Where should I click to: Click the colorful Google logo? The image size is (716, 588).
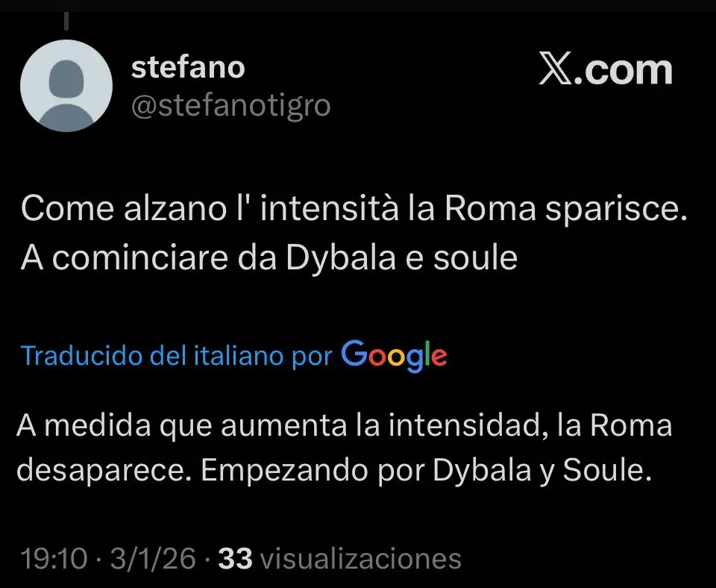(x=394, y=354)
